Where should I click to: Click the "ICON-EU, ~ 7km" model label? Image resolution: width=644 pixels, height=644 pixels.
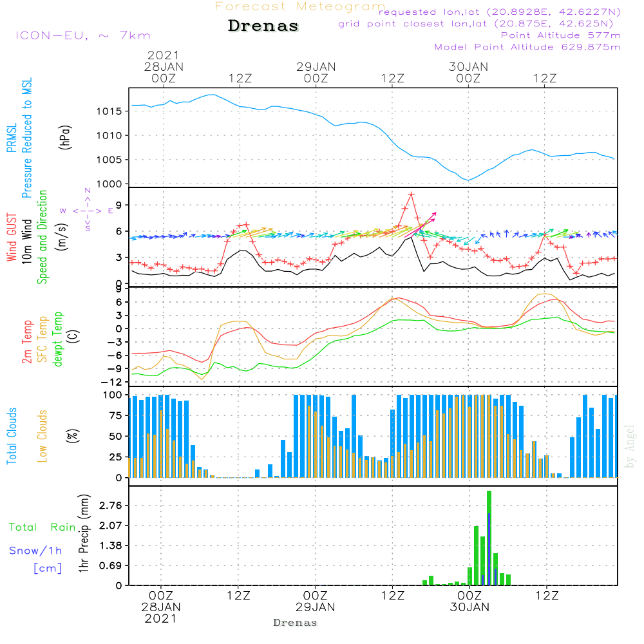(x=83, y=35)
